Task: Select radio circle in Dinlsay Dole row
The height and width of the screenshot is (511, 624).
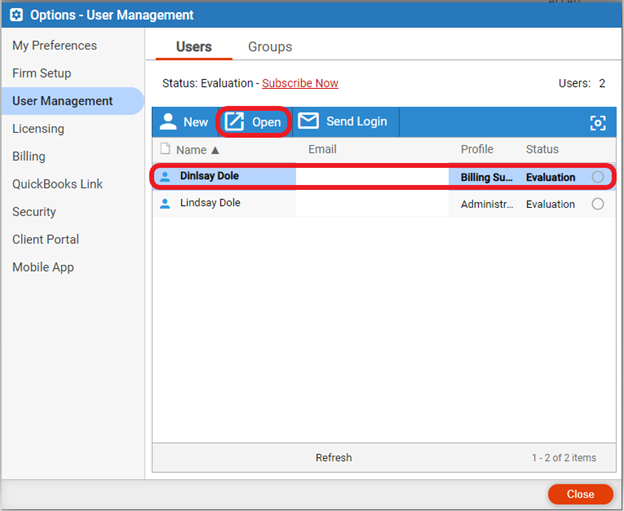Action: point(597,177)
